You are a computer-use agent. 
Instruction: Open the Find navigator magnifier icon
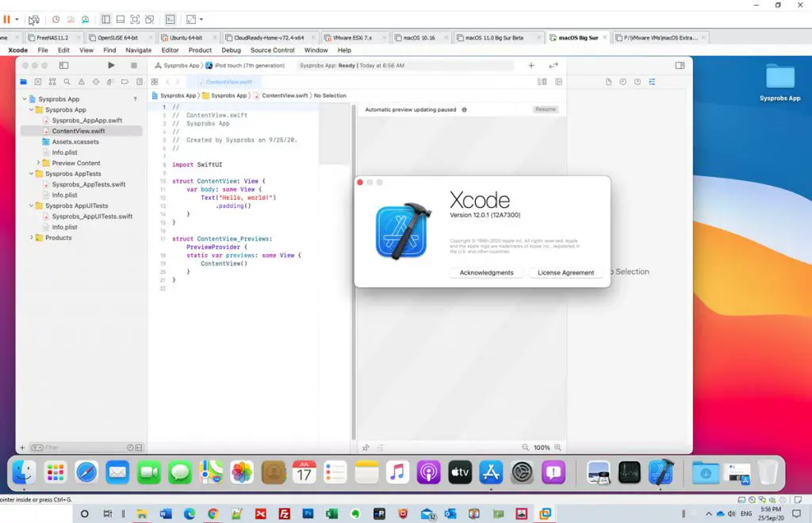pos(67,82)
